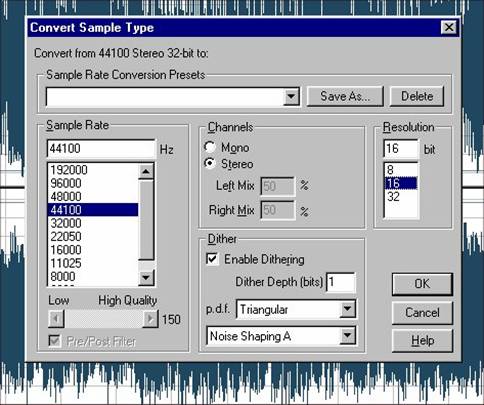Select the Stereo channel option
Viewport: 484px width, 405px height.
coord(210,163)
